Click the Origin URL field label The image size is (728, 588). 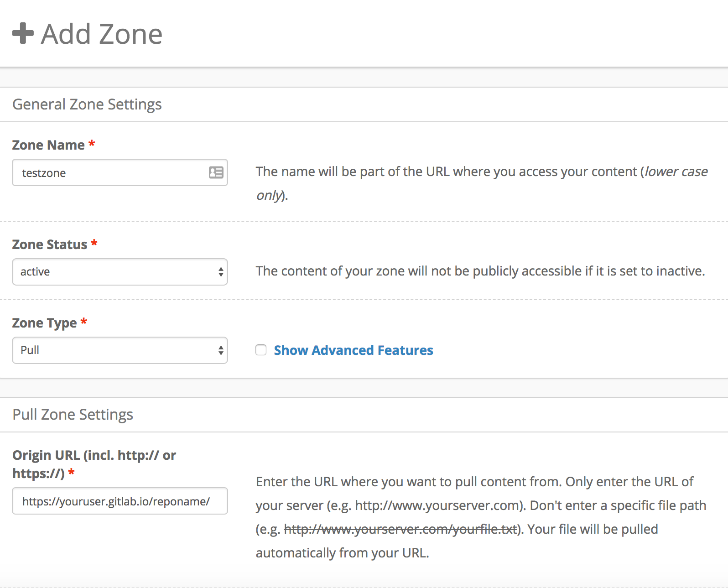[94, 456]
